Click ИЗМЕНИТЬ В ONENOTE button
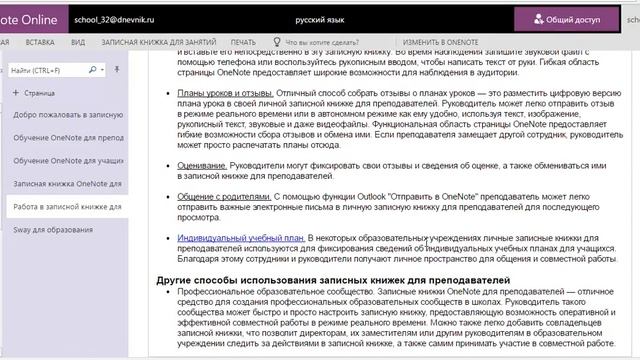Image resolution: width=640 pixels, height=360 pixels. pos(440,42)
